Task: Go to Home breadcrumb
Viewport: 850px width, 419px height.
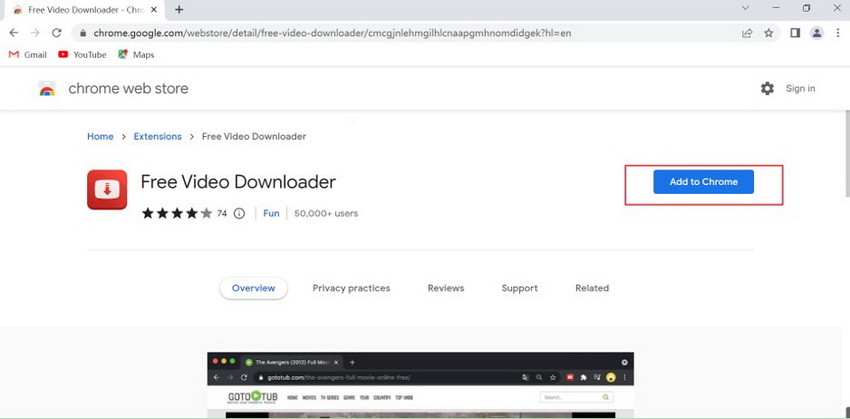Action: click(x=100, y=137)
